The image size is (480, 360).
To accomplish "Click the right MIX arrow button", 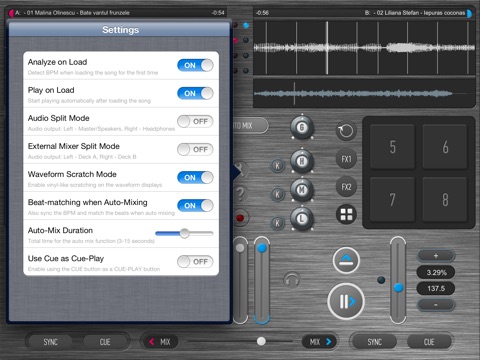I will (x=320, y=342).
